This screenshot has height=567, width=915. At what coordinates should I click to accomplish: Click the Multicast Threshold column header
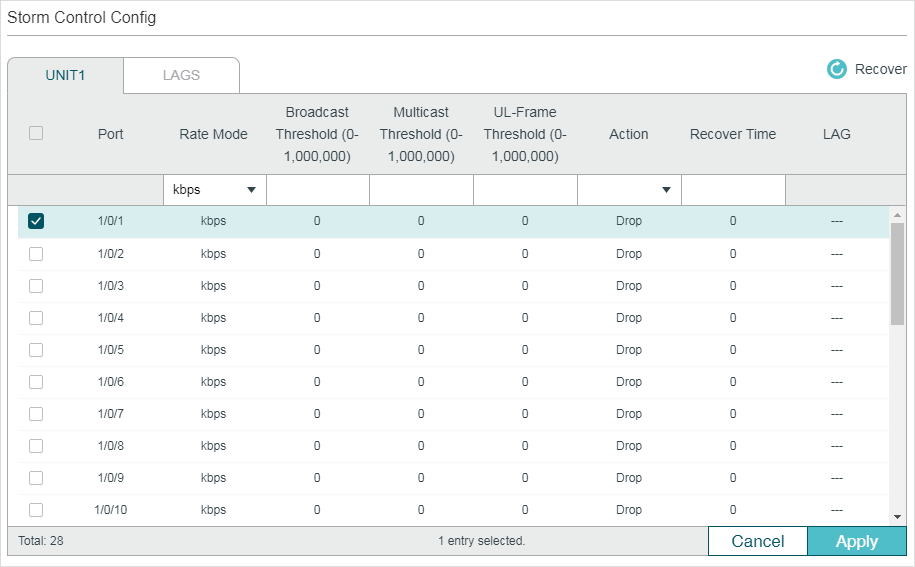click(421, 134)
